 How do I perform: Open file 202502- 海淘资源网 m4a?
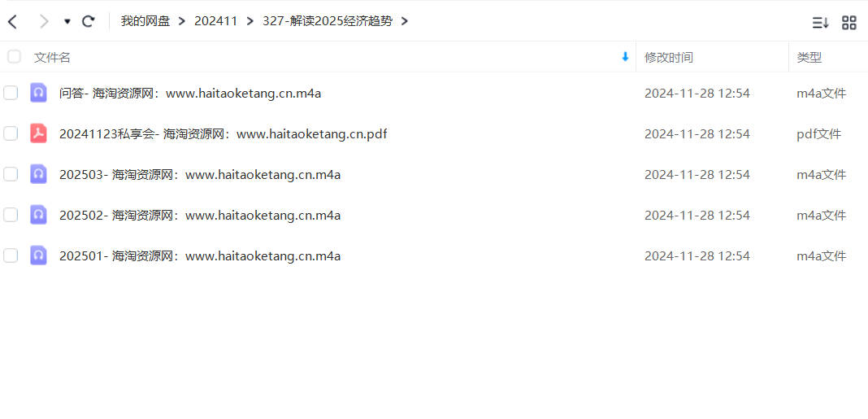tap(200, 215)
